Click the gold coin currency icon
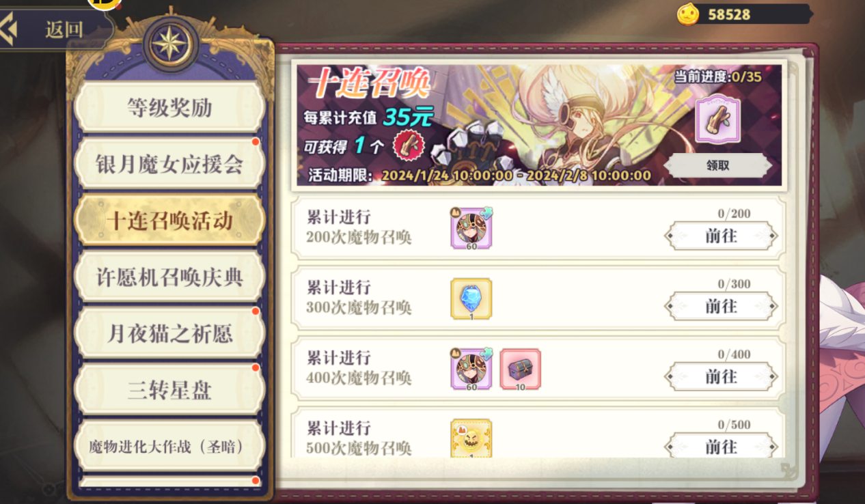Image resolution: width=865 pixels, height=504 pixels. (x=689, y=14)
